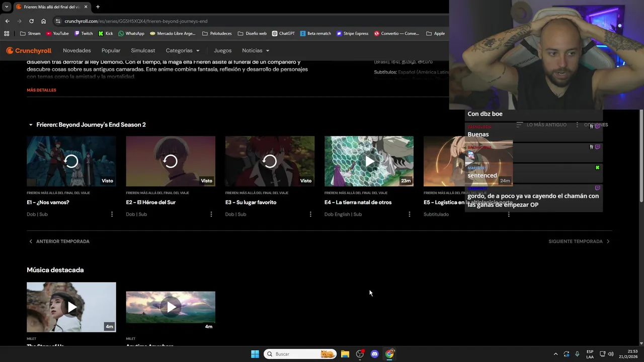Open the Twitch bookmark
This screenshot has width=644, height=362.
pos(84,34)
